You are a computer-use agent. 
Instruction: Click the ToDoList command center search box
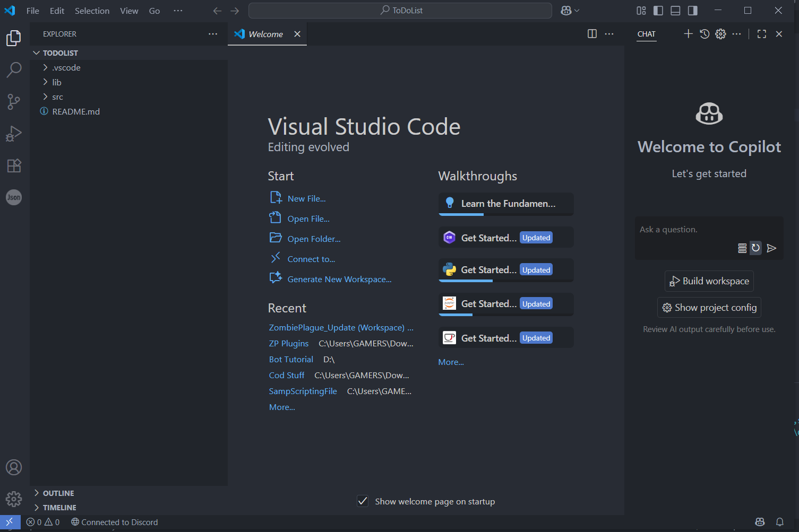[400, 11]
